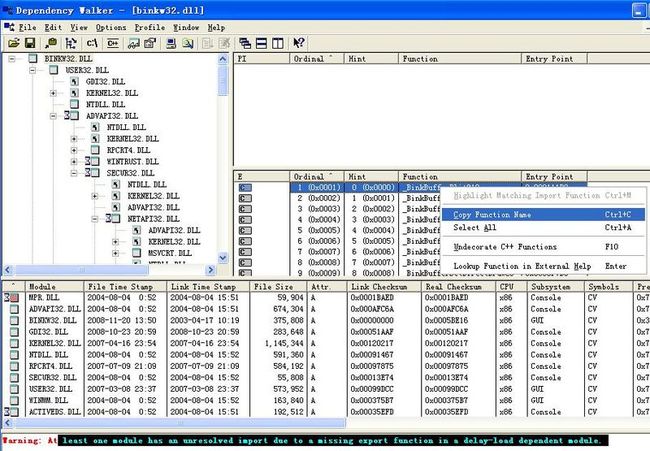650x451 pixels.
Task: Select NTDLL.DLL directly under USER32.DLL
Action: click(x=105, y=104)
